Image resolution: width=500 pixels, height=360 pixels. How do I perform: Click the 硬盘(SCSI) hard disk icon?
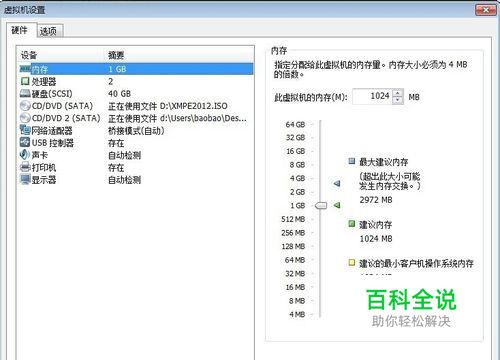[25, 94]
